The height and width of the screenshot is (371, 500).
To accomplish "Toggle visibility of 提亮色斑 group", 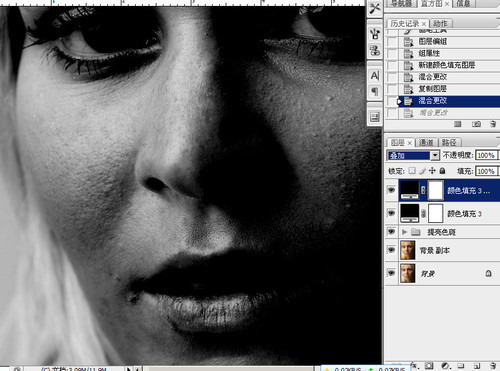I will [391, 231].
